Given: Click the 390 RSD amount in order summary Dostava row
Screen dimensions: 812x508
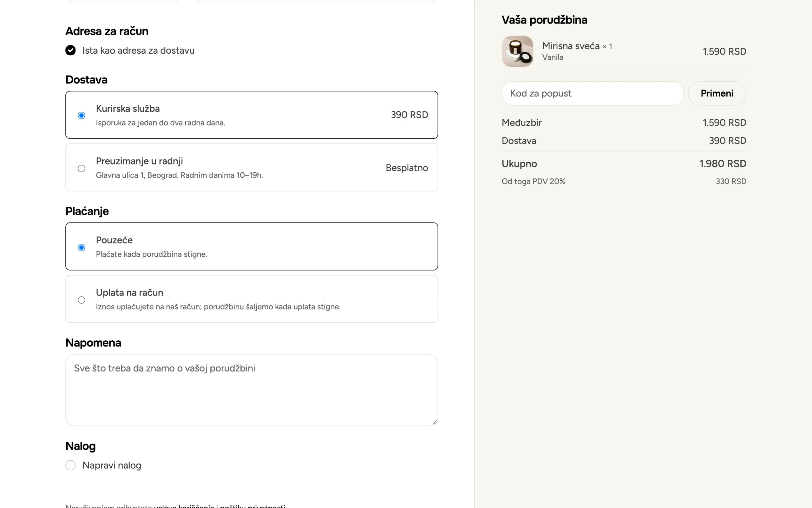Looking at the screenshot, I should 727,141.
